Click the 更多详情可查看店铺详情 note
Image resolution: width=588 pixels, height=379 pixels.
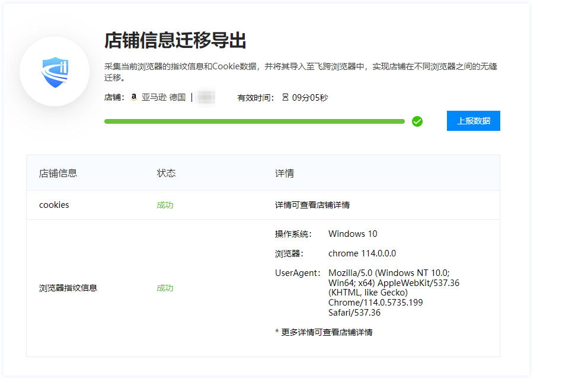point(324,332)
